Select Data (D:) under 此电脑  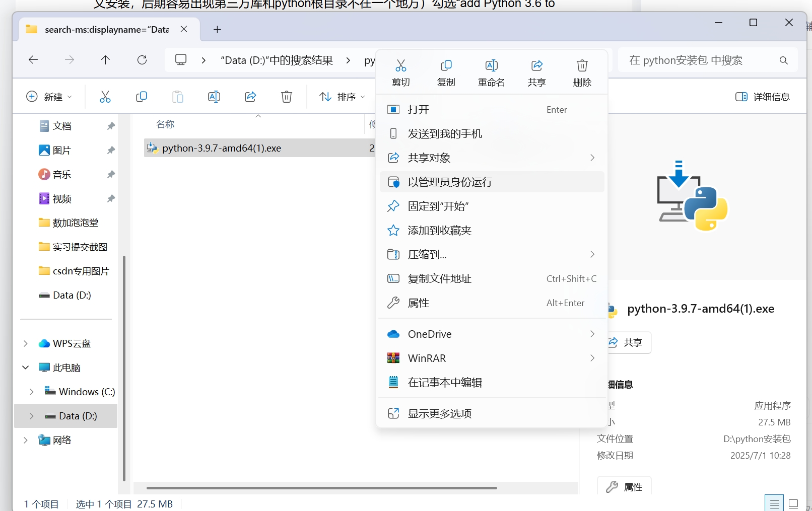[x=66, y=416]
